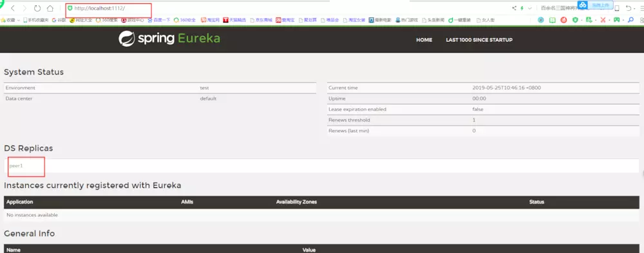Open the 淘宝网 bookmark
This screenshot has height=253, width=644.
click(211, 20)
